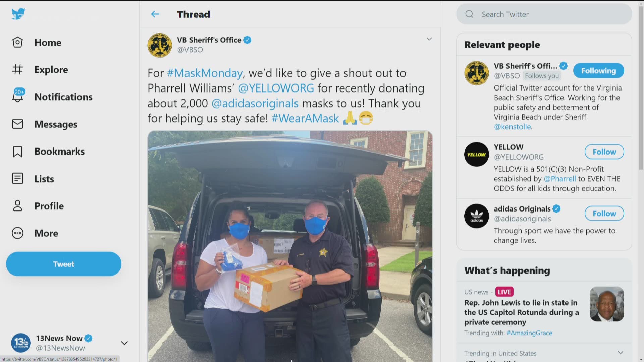644x362 pixels.
Task: Toggle Following for VB Sheriff's Office
Action: [598, 71]
